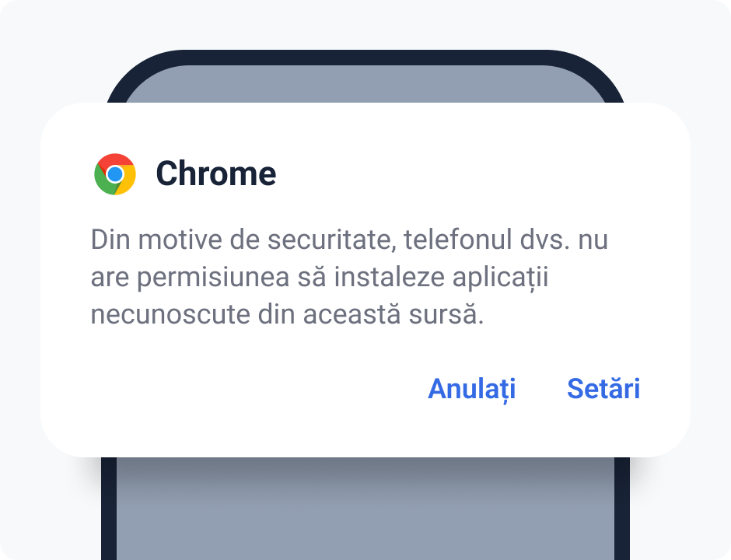This screenshot has width=731, height=560.
Task: Click the empty dialog space left of Anulați
Action: pyautogui.click(x=233, y=389)
